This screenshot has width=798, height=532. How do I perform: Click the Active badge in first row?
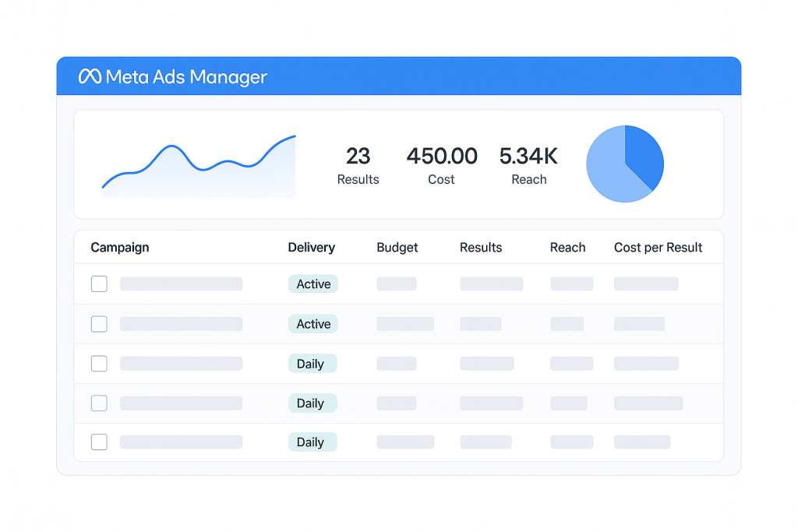pos(313,284)
